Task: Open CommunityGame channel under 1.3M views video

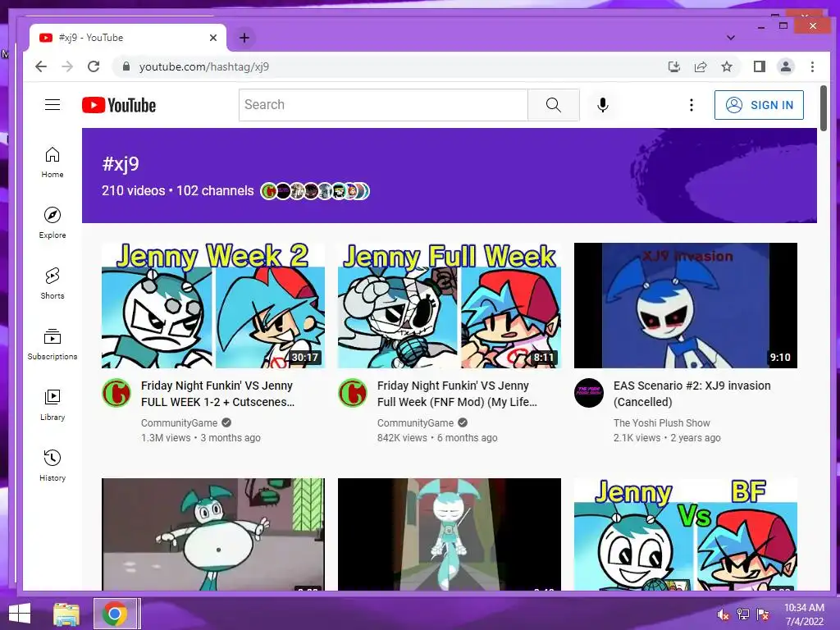Action: click(x=180, y=423)
